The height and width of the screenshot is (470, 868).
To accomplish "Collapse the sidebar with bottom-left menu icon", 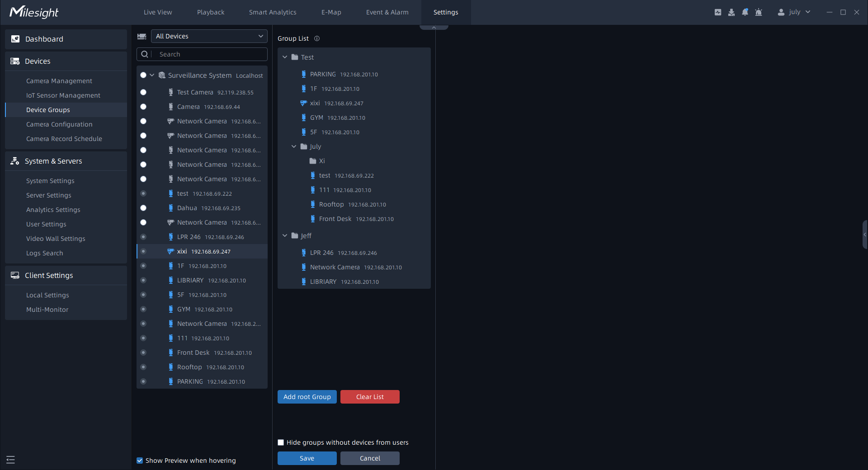I will 11,460.
